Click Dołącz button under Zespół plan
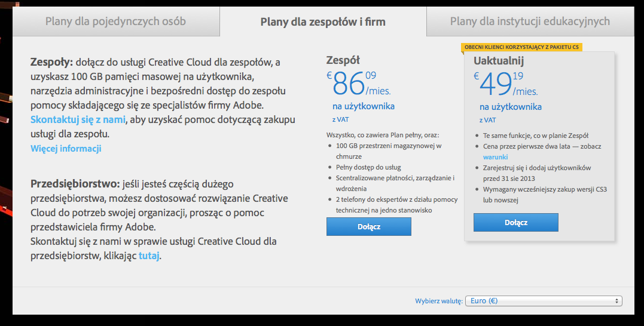The image size is (644, 326). coord(369,227)
